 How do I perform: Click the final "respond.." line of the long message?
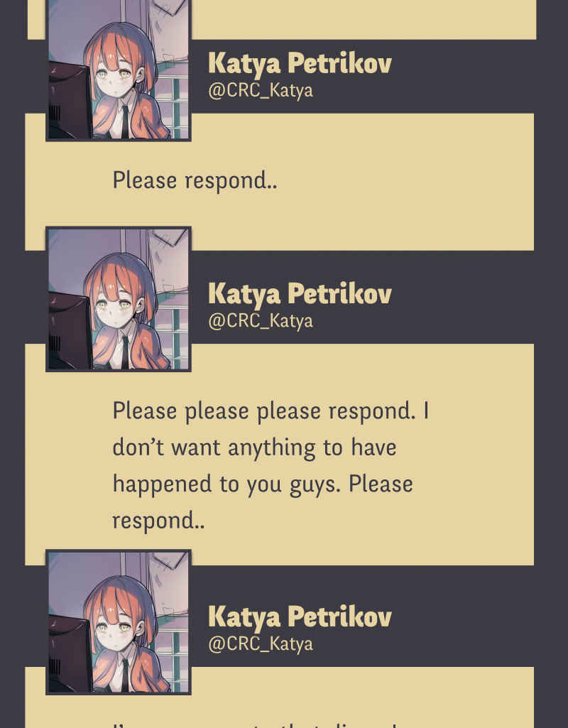coord(158,521)
